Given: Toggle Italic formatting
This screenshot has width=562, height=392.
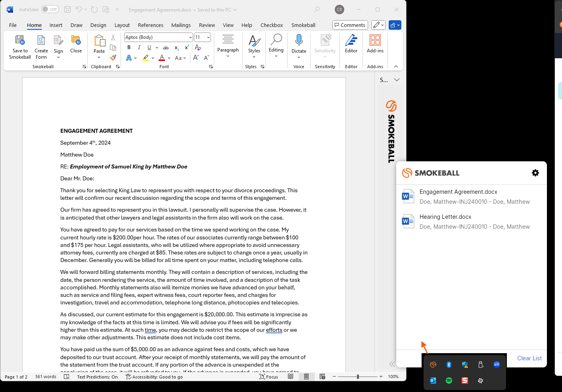Looking at the screenshot, I should click(x=139, y=48).
